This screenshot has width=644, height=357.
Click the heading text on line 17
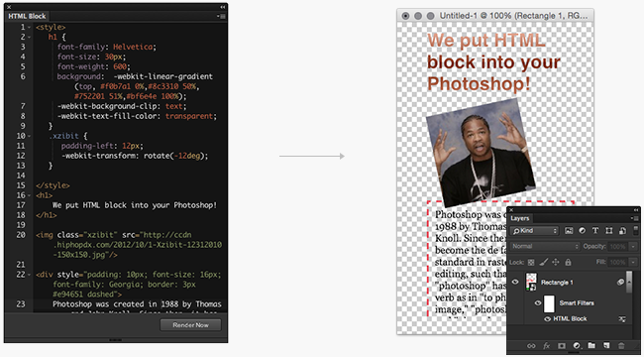tap(135, 205)
